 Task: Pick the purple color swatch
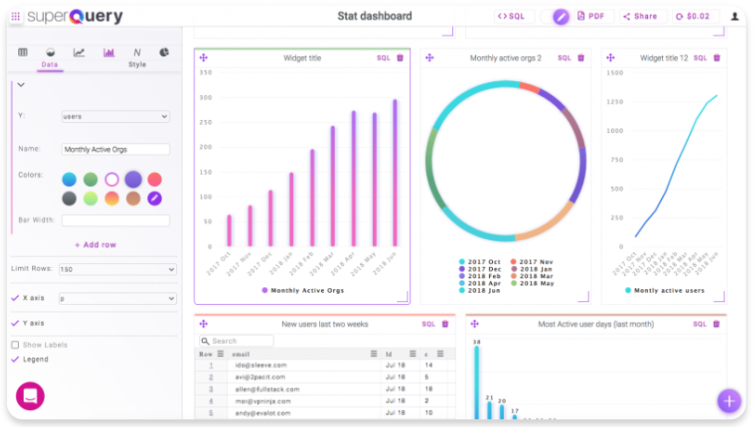pyautogui.click(x=133, y=179)
